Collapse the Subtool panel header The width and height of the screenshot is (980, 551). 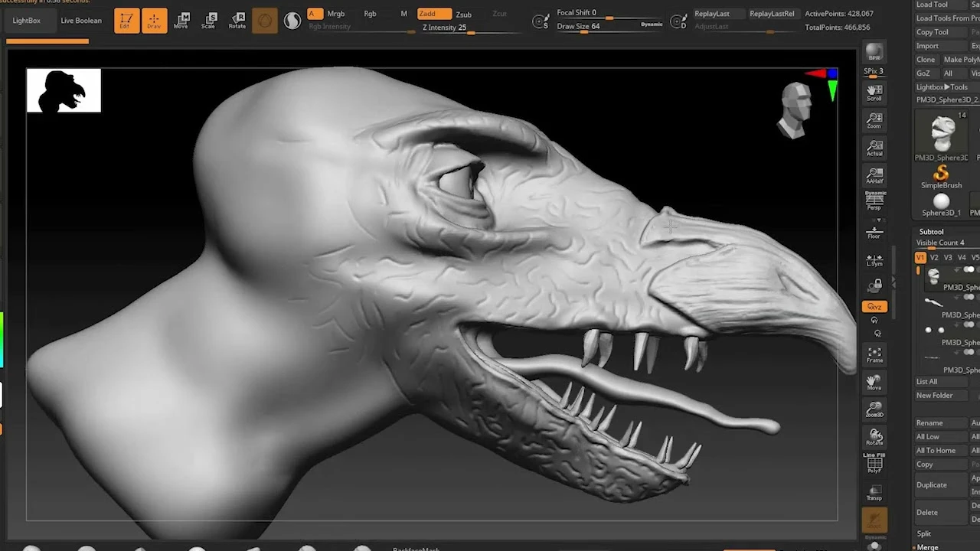pos(931,231)
